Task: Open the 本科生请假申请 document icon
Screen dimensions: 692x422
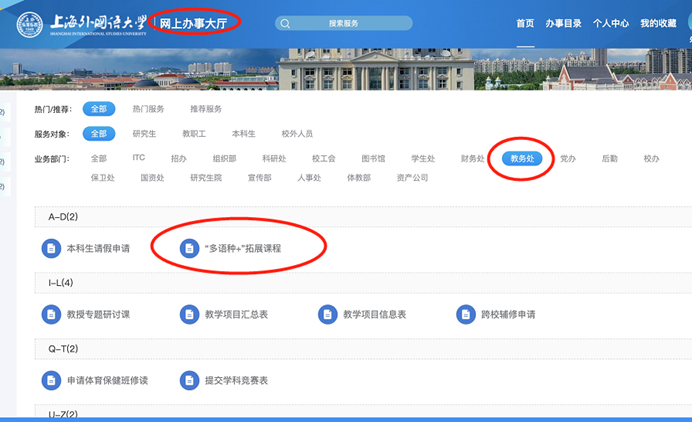Action: coord(51,249)
